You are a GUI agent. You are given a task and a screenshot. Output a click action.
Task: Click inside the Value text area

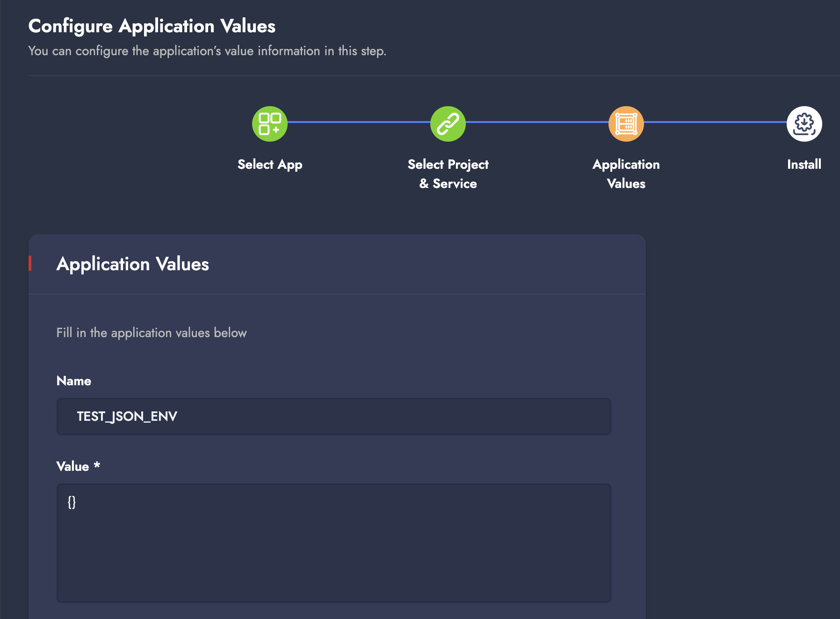click(x=334, y=543)
